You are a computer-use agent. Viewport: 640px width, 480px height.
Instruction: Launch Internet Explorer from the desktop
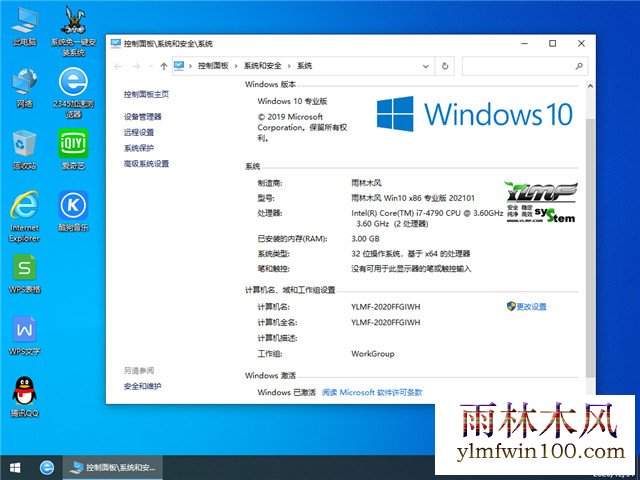[x=24, y=216]
